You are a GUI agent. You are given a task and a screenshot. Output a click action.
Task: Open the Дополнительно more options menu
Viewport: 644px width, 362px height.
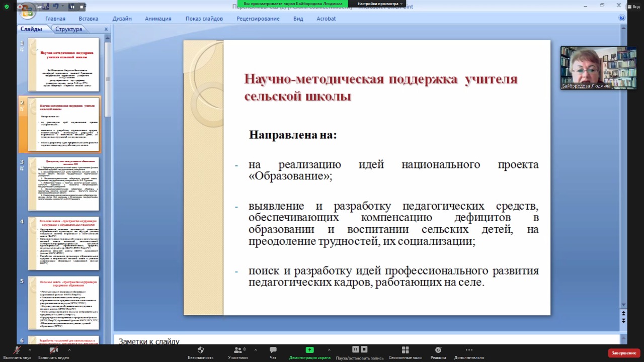pos(469,350)
